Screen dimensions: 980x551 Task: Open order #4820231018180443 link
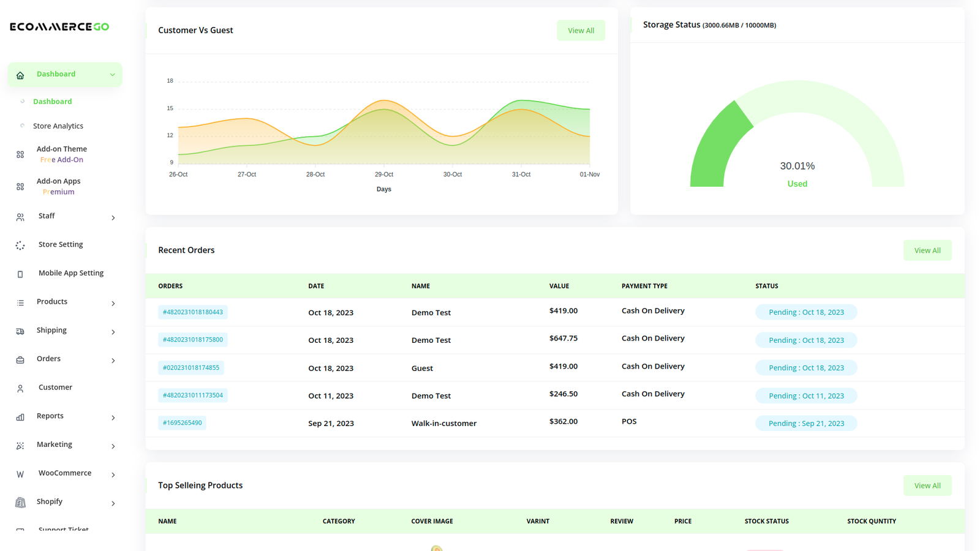tap(193, 312)
